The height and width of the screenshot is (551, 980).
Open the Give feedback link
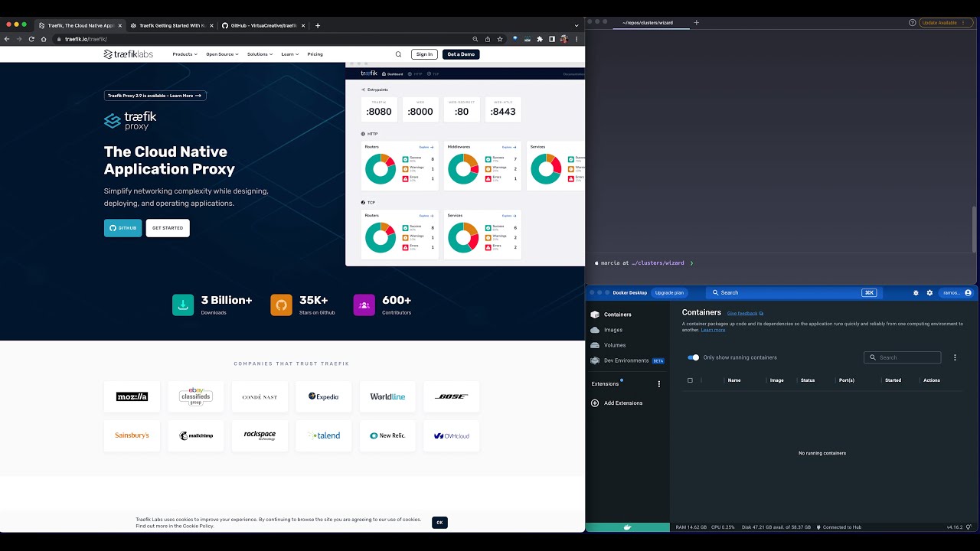click(x=745, y=313)
